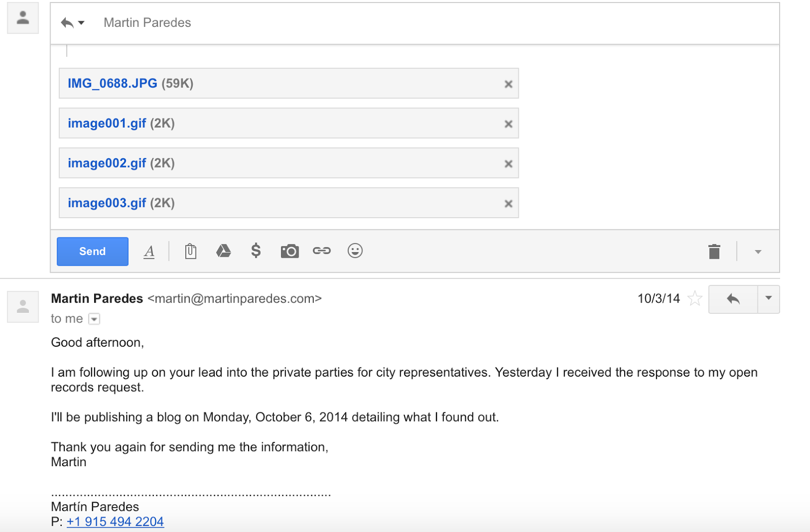Reply to Martin's message using arrow button

[733, 299]
